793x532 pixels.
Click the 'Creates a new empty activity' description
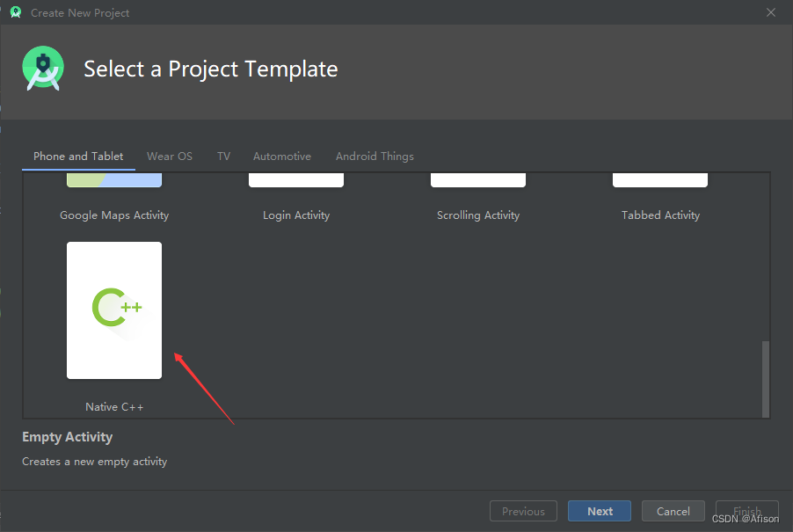[95, 462]
